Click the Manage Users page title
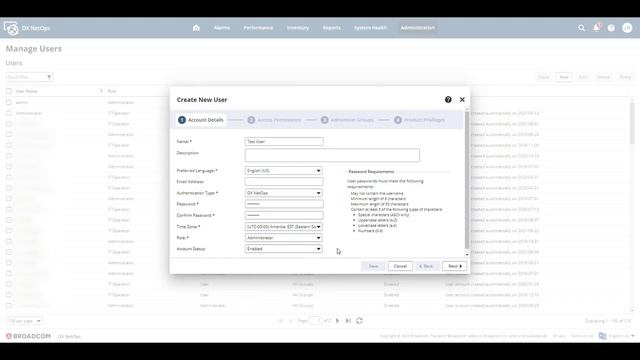The height and width of the screenshot is (360, 640). (x=33, y=49)
